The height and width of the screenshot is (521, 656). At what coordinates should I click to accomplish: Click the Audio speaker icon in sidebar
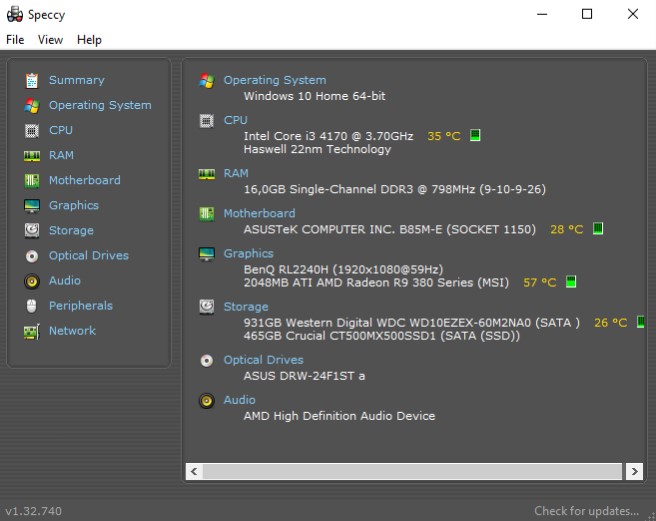(32, 281)
